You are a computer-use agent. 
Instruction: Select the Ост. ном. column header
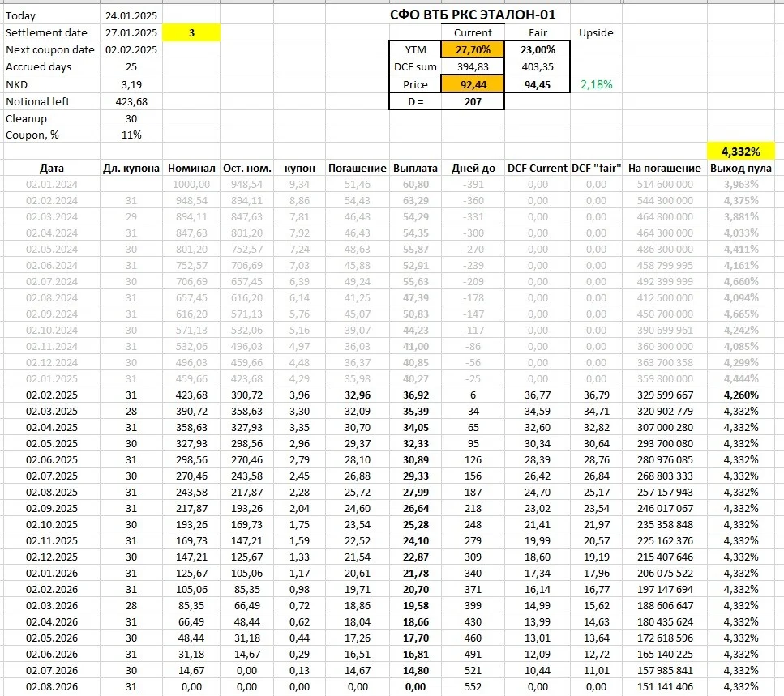pyautogui.click(x=247, y=169)
